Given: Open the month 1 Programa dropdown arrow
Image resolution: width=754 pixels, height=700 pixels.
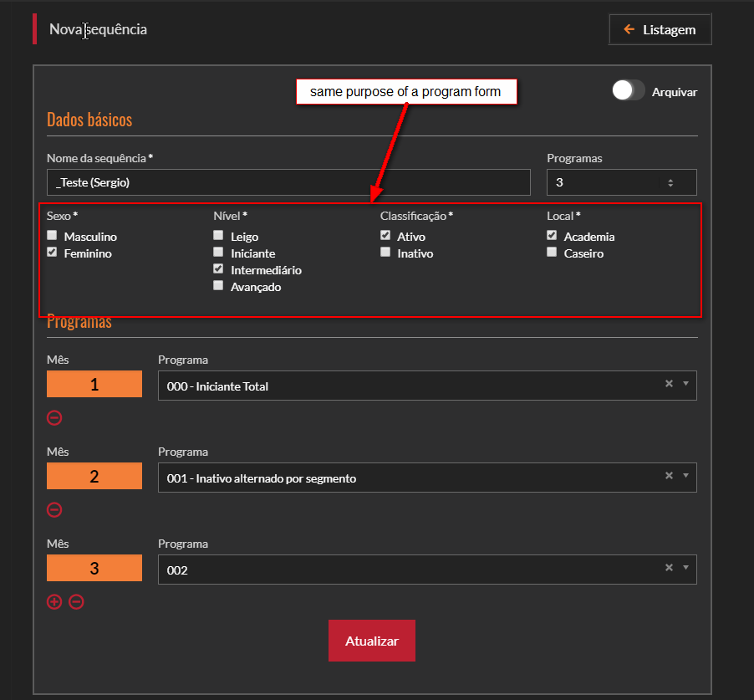Looking at the screenshot, I should [685, 384].
